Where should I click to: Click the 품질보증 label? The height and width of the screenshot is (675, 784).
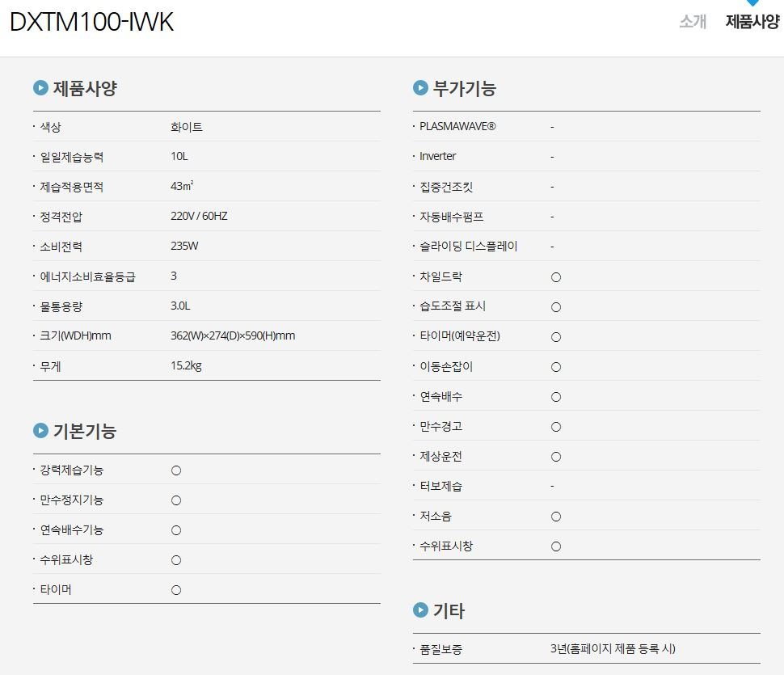pos(441,649)
